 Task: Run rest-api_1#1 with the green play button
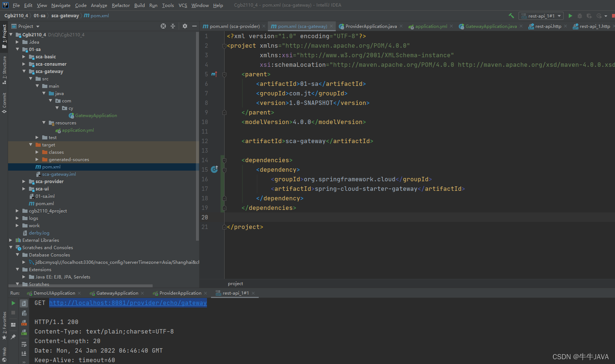[x=570, y=16]
